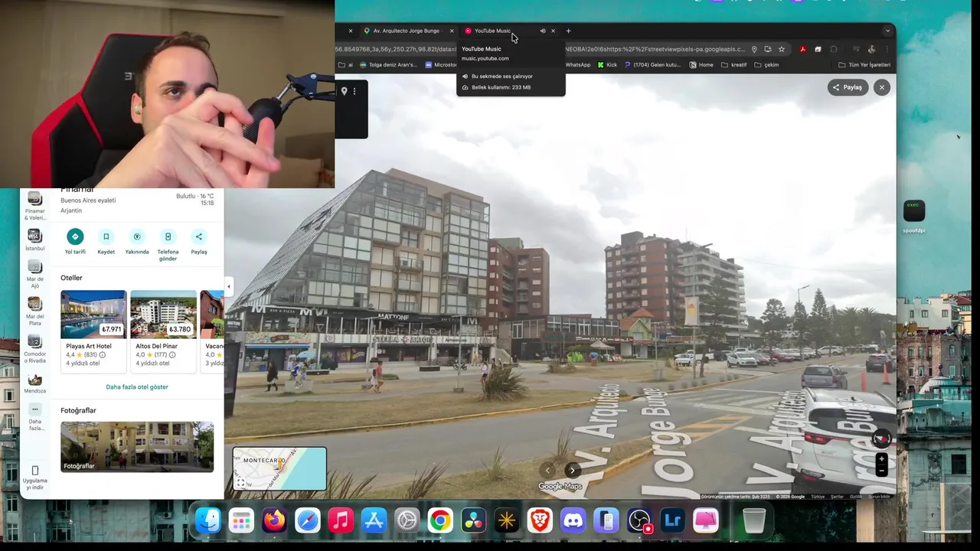Open Tüm Yer İşaretleri folder
The width and height of the screenshot is (980, 551).
[x=864, y=65]
